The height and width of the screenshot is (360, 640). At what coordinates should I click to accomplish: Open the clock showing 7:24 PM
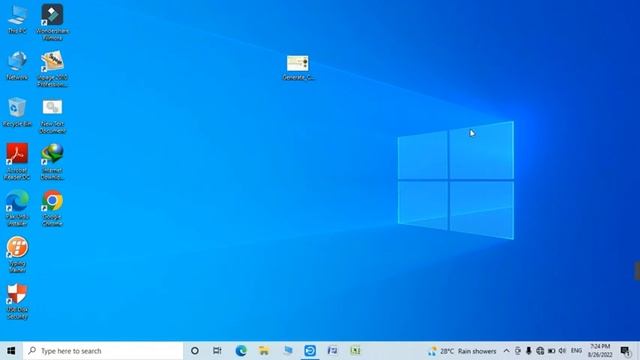point(600,351)
